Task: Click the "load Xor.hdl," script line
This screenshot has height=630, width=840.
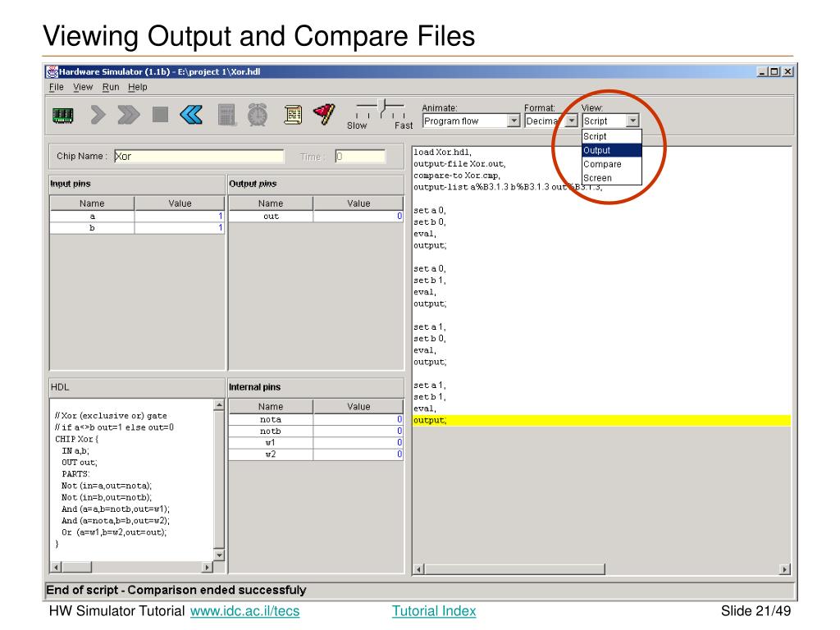Action: click(442, 152)
